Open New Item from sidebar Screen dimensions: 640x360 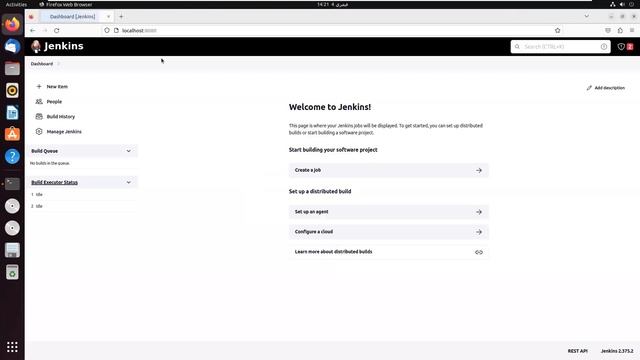(x=57, y=87)
